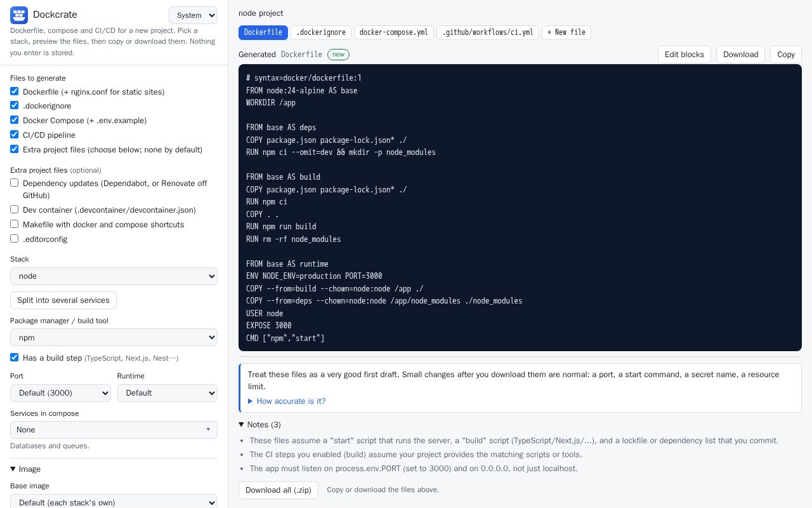Collapse the Notes (3) section
The image size is (812, 508).
pyautogui.click(x=260, y=425)
